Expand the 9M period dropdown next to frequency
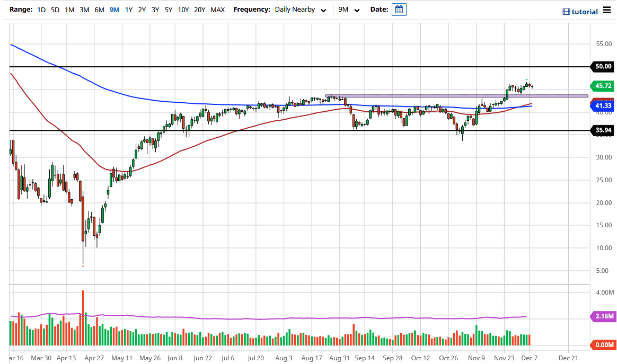This screenshot has width=617, height=364. point(357,10)
